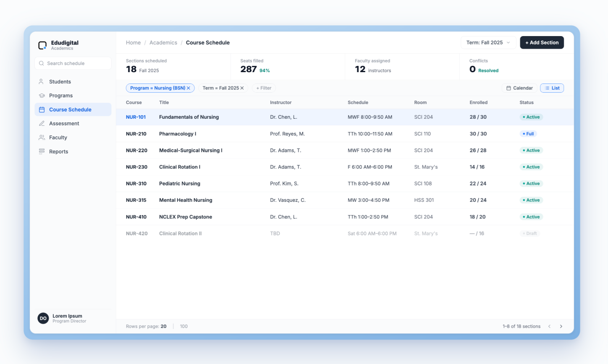Click the Active badge in NUR-101 row

[531, 117]
